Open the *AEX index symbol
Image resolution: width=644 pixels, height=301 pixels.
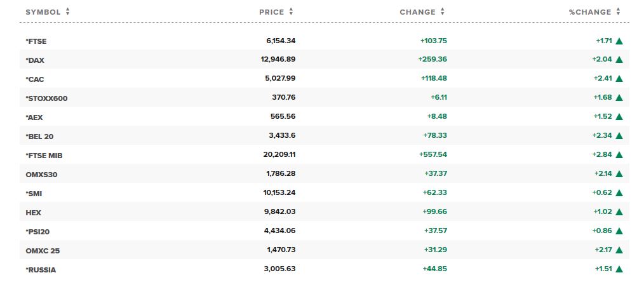click(34, 117)
